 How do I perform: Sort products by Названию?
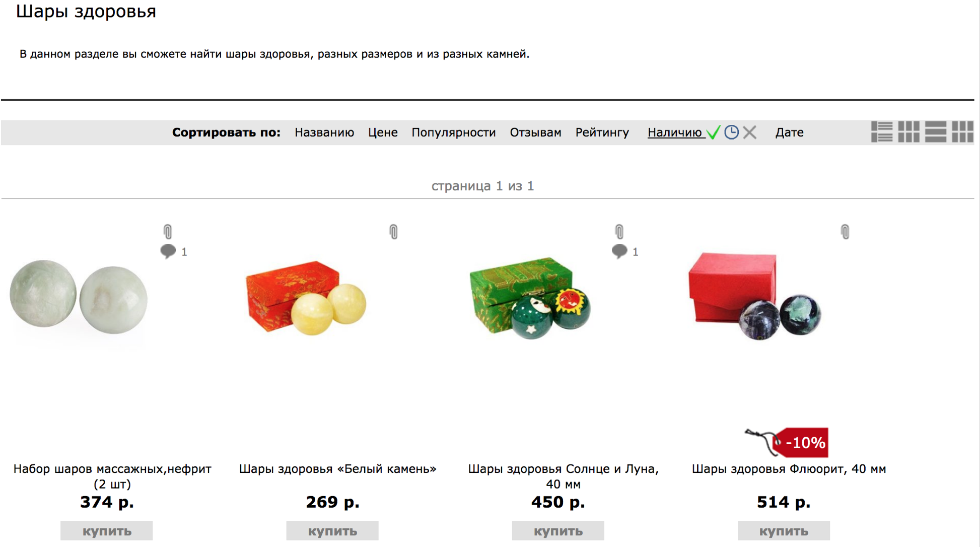click(x=324, y=132)
